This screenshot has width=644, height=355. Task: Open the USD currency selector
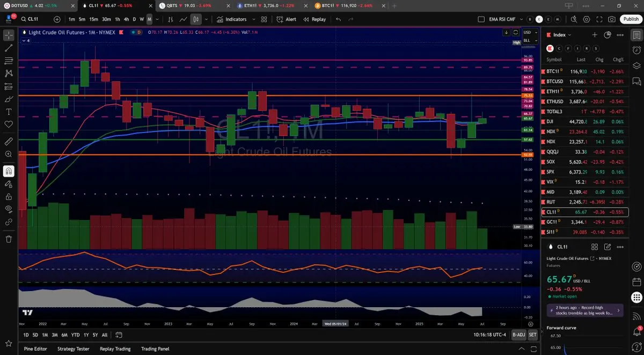(530, 32)
